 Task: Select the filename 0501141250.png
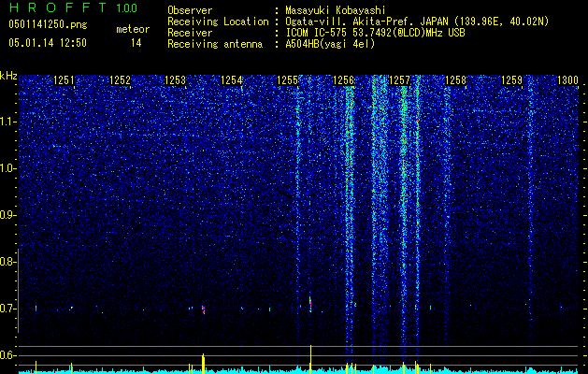point(48,24)
